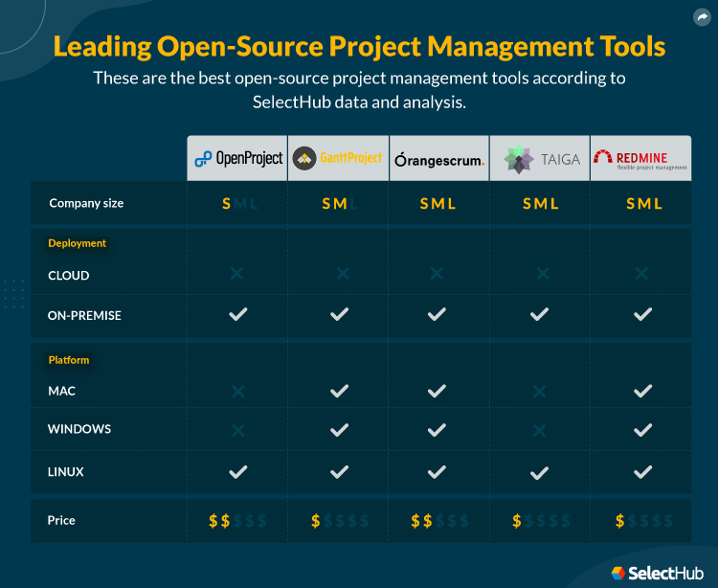Click the Taiga logo header
The height and width of the screenshot is (588, 718).
coord(540,158)
